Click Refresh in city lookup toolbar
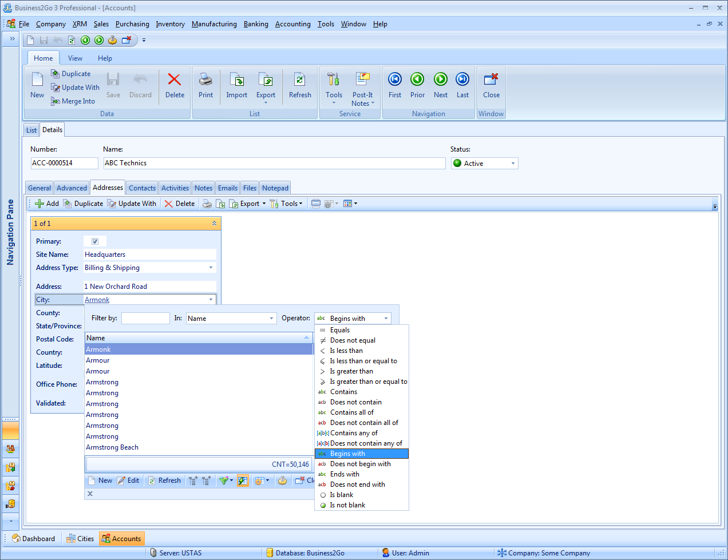The image size is (728, 560). pos(164,480)
